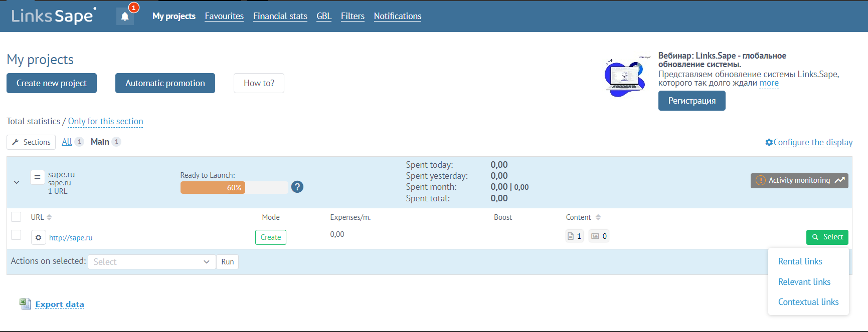Image resolution: width=868 pixels, height=332 pixels.
Task: Click the webinar laptop illustration
Action: coord(626,77)
